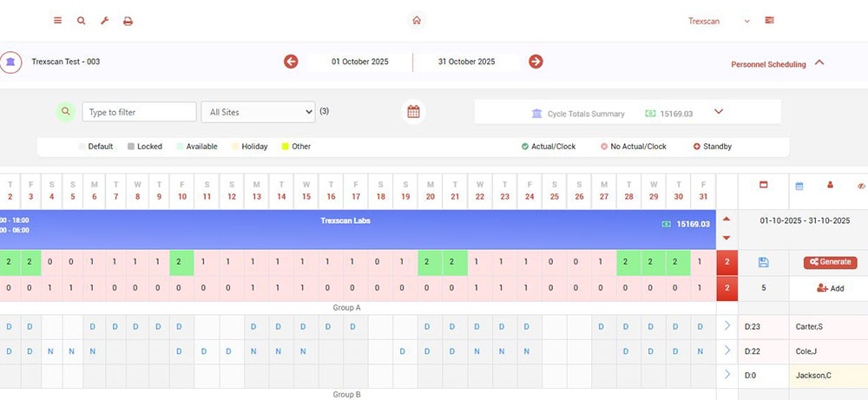Click the Group A label
The width and height of the screenshot is (868, 400).
pyautogui.click(x=346, y=308)
